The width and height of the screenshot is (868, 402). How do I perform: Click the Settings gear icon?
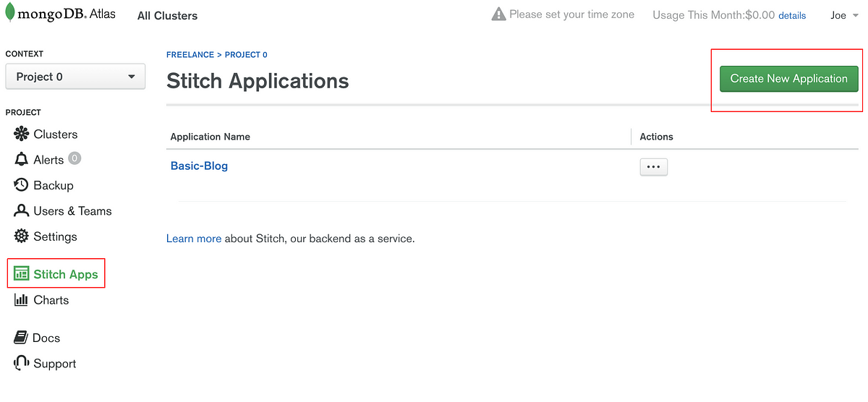tap(22, 236)
